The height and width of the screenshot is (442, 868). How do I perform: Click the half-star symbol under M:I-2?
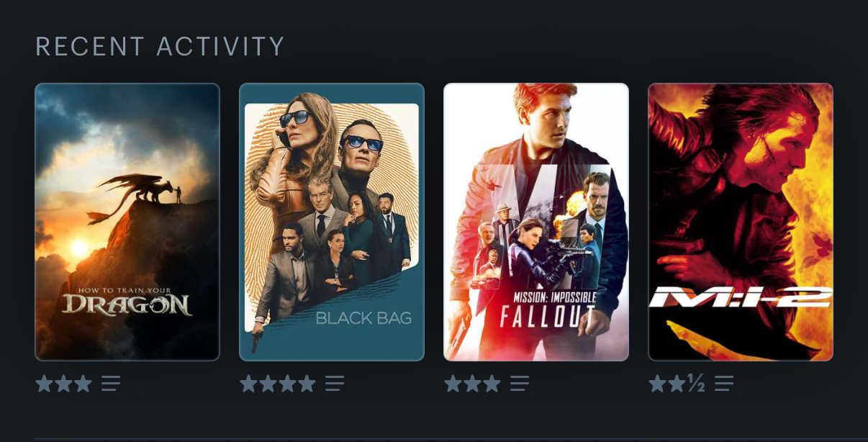coord(696,383)
